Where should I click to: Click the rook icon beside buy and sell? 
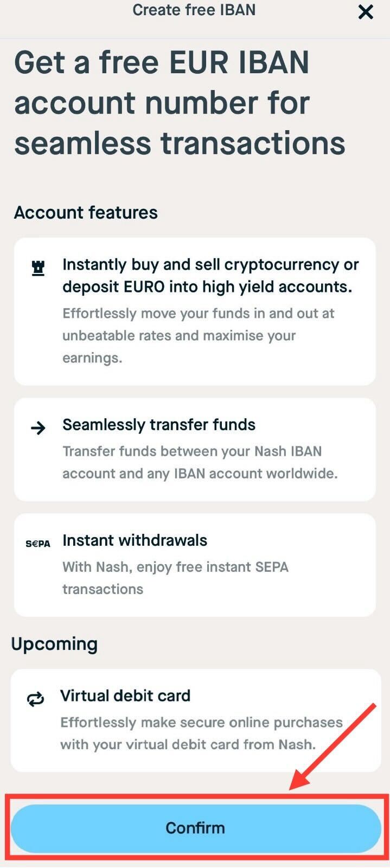[38, 268]
